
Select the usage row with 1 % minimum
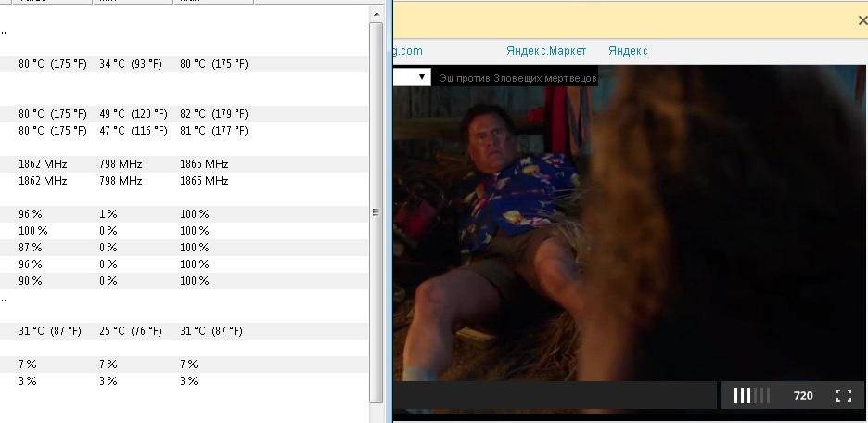184,213
